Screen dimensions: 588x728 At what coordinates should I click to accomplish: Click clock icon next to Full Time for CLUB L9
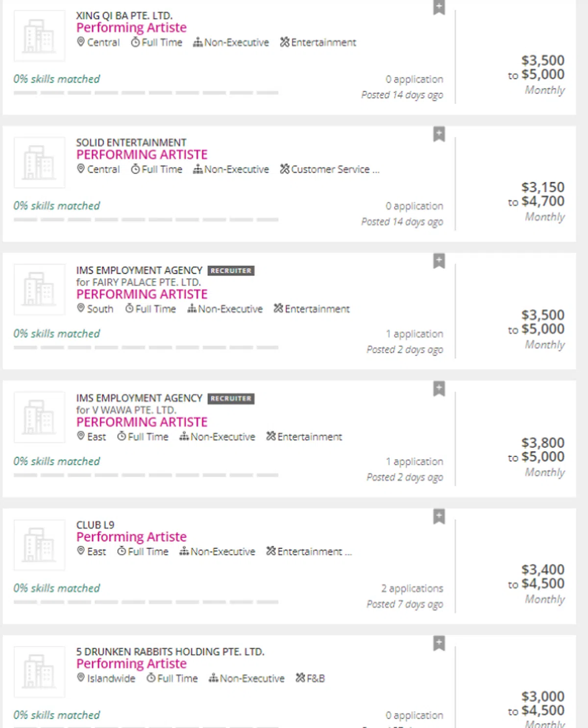[x=122, y=552]
